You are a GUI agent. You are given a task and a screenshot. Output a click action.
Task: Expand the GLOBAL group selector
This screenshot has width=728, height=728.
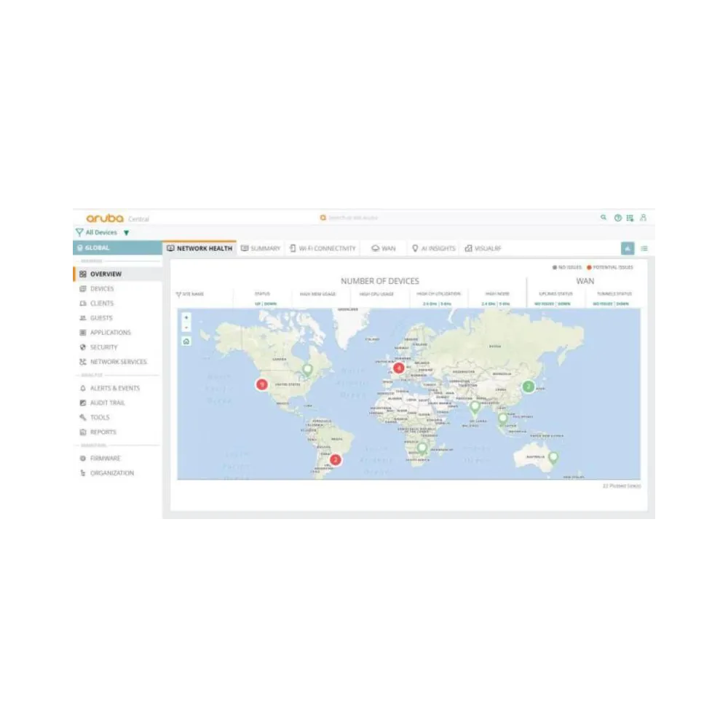[98, 248]
